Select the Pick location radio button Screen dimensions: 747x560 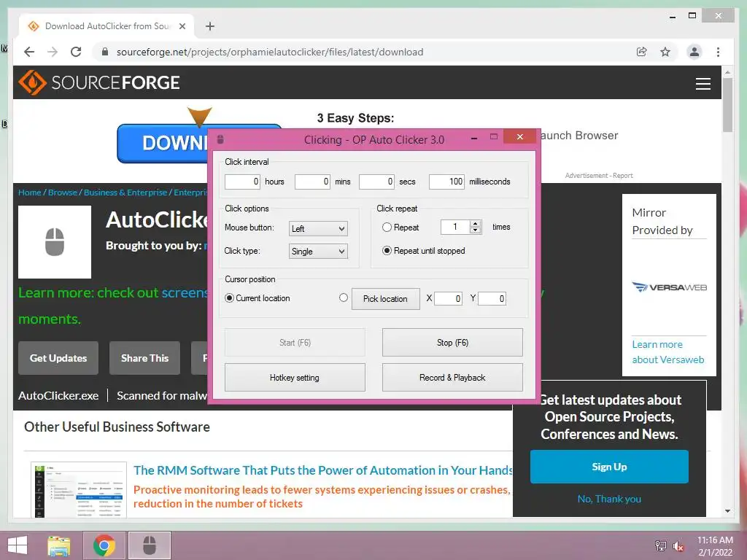coord(344,297)
